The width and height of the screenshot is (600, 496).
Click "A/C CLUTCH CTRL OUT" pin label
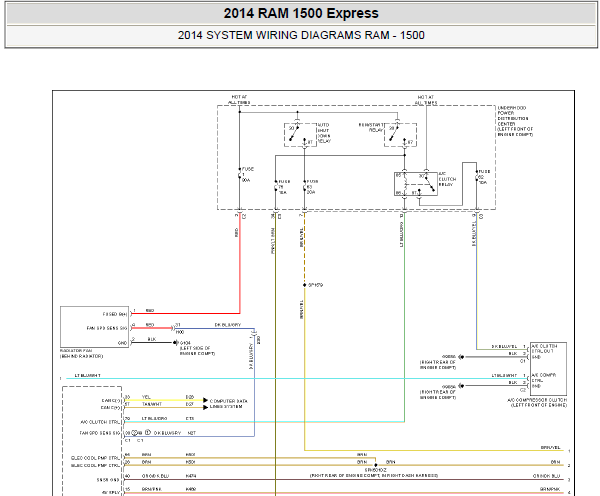click(544, 348)
